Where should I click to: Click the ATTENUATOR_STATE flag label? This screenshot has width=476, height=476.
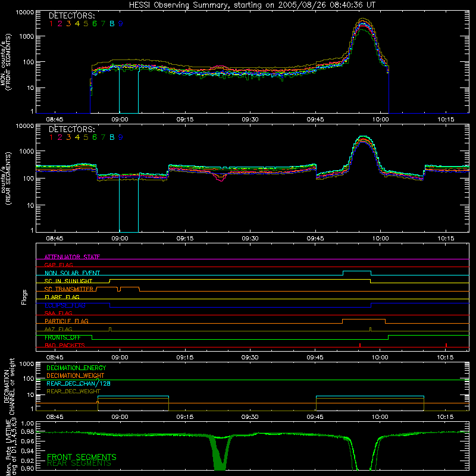coord(72,257)
